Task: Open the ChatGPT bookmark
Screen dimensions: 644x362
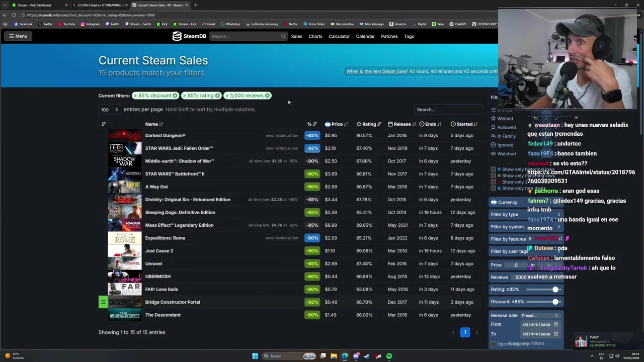Action: [458, 24]
